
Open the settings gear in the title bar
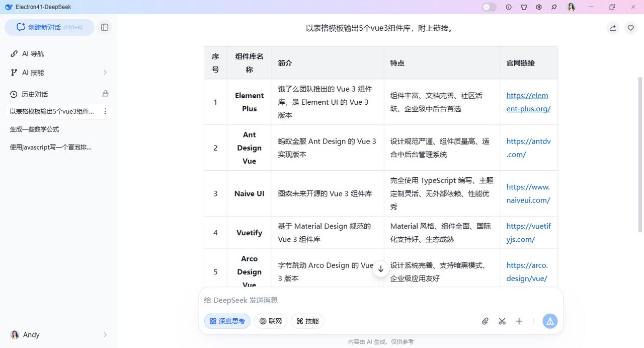(539, 7)
